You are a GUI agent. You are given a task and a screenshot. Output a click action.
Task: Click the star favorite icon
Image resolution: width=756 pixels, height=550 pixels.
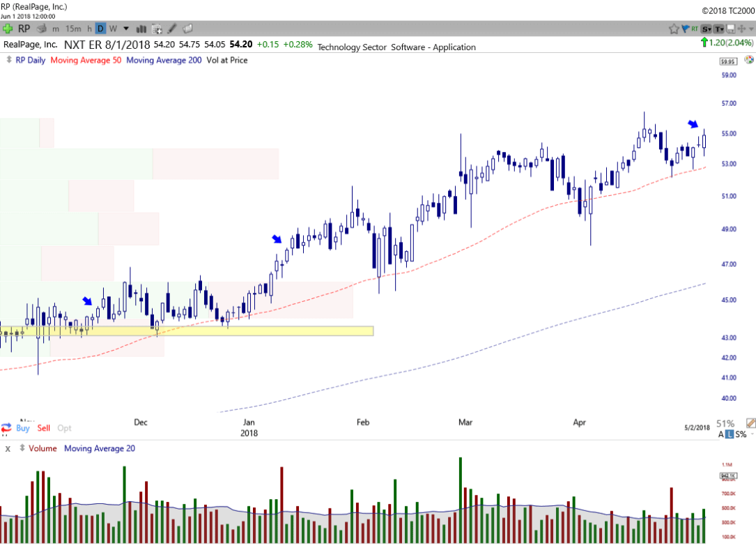674,29
